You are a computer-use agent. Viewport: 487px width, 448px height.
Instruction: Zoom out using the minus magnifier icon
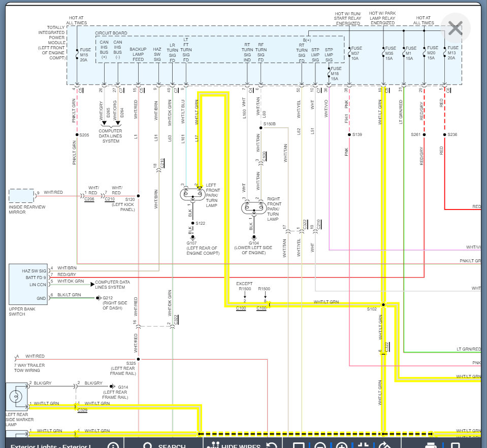tap(320, 445)
